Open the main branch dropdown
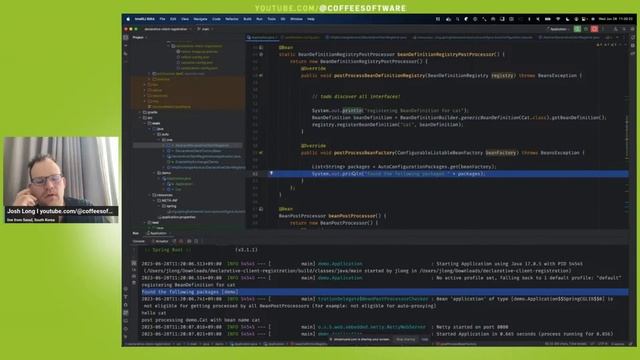The width and height of the screenshot is (640, 360). coord(205,29)
